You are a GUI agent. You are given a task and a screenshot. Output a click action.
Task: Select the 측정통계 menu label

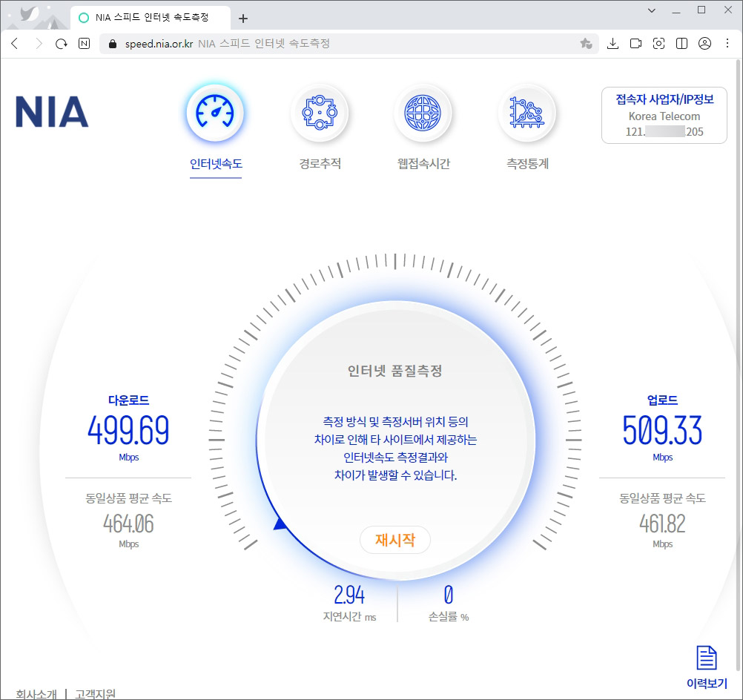527,164
